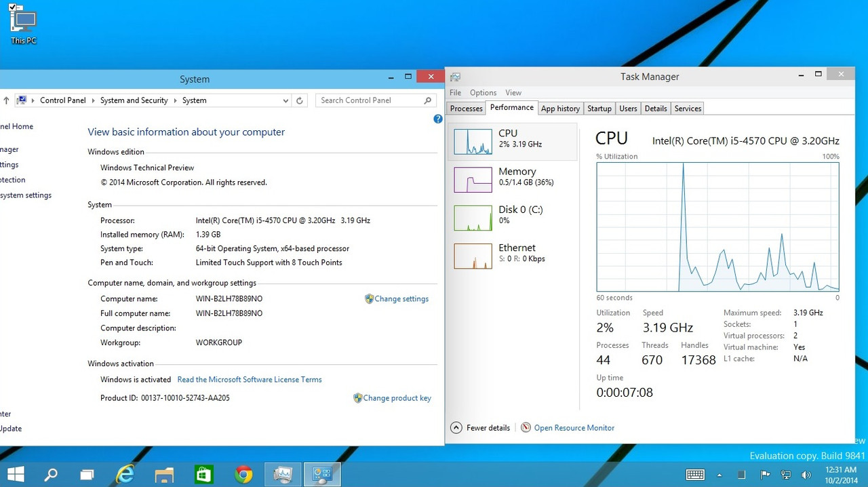Click in the Search Control Panel field
Viewport: 868px width, 487px height.
coord(375,100)
